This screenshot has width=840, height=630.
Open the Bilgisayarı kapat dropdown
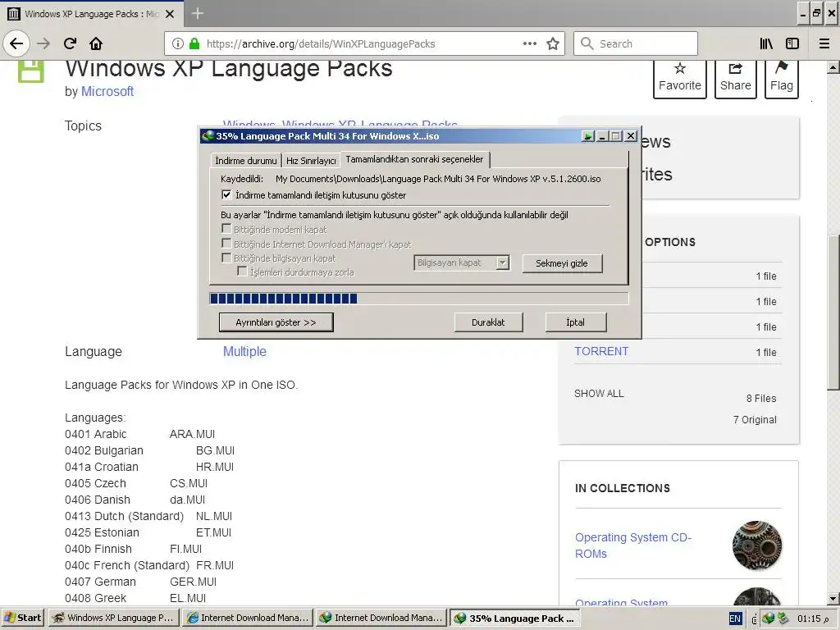pos(461,262)
